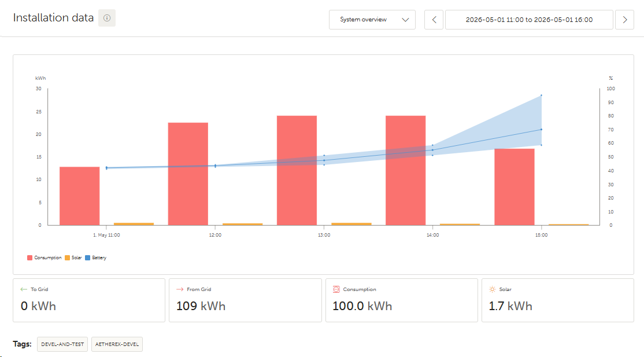Click the From Grid red arrow icon
This screenshot has height=357, width=644.
pyautogui.click(x=180, y=289)
